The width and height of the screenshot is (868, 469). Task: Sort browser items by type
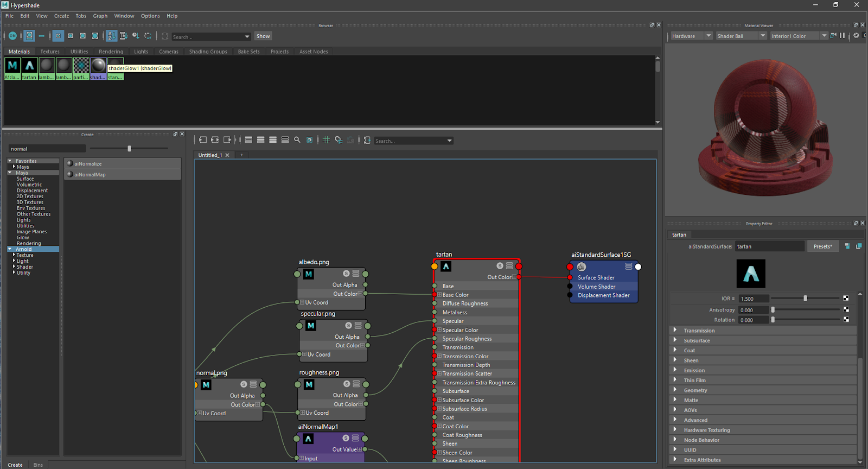pos(123,36)
